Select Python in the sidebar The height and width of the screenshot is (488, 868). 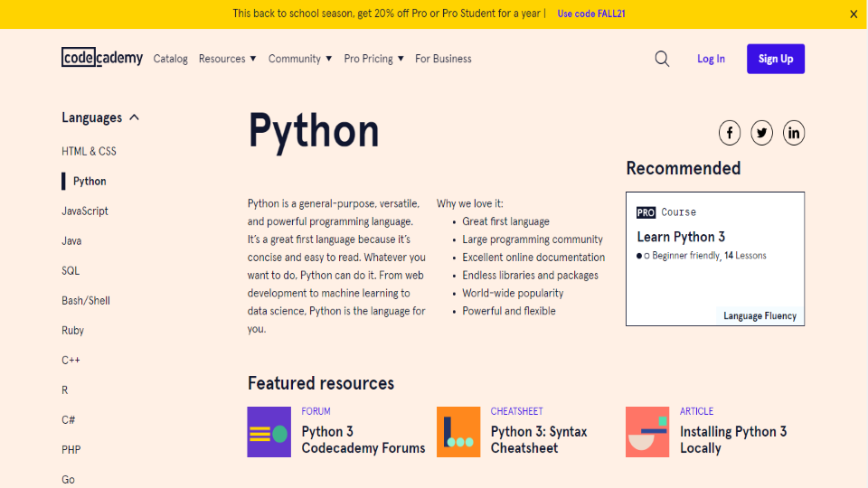[x=90, y=181]
